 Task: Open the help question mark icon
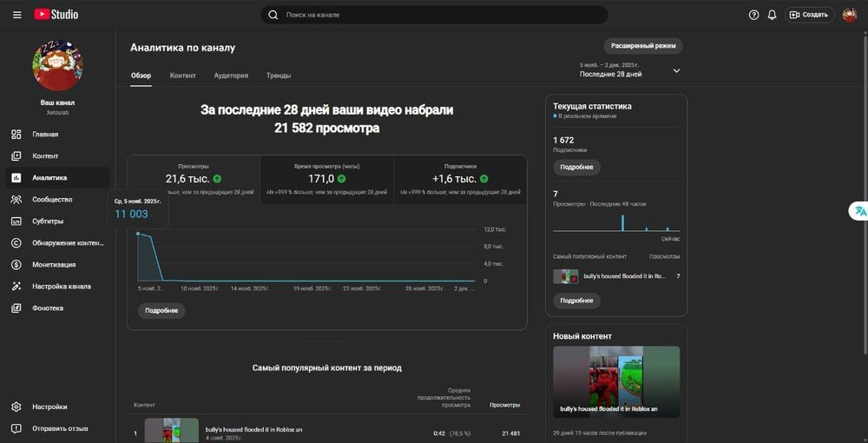(x=753, y=15)
